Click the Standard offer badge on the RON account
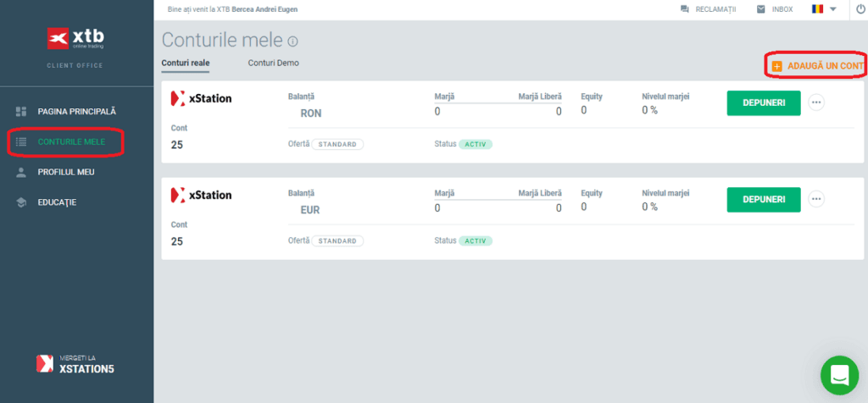The image size is (868, 403). coord(337,144)
